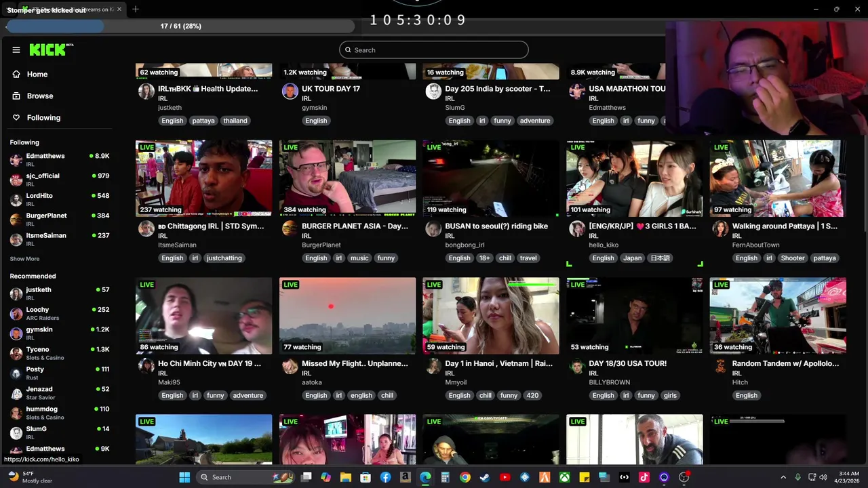
Task: Open BUSAN to seoul riding bike thumbnail
Action: [491, 178]
